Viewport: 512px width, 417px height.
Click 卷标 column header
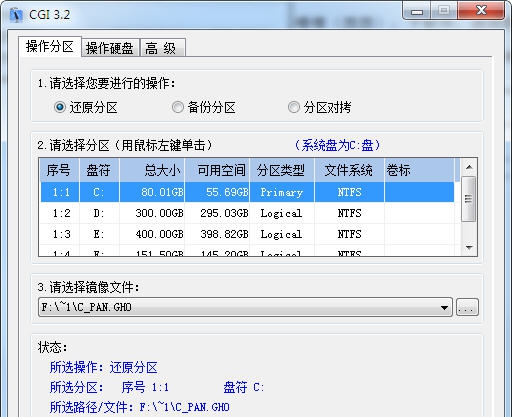point(419,170)
